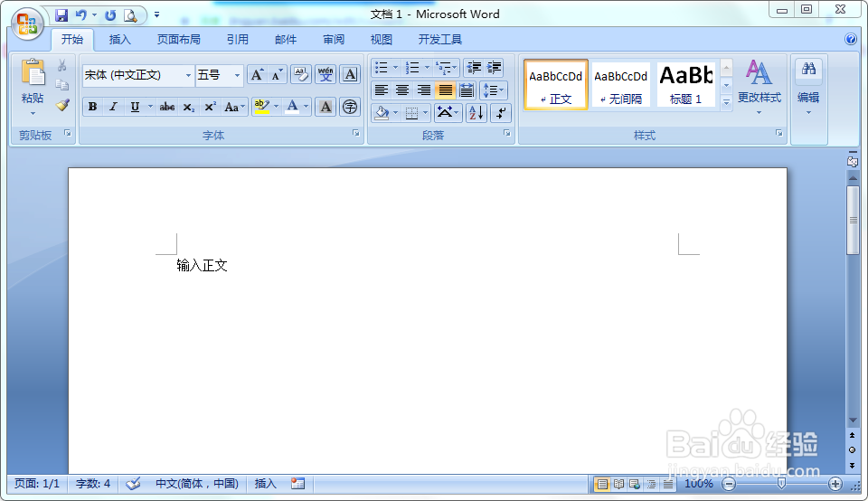This screenshot has height=501, width=868.
Task: Toggle subscript formatting
Action: pos(189,107)
